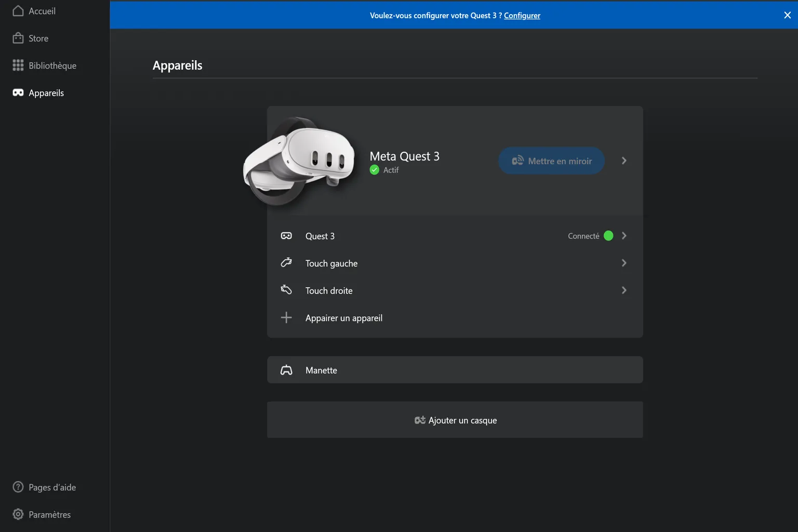Click the Paramètres gear icon

(18, 514)
